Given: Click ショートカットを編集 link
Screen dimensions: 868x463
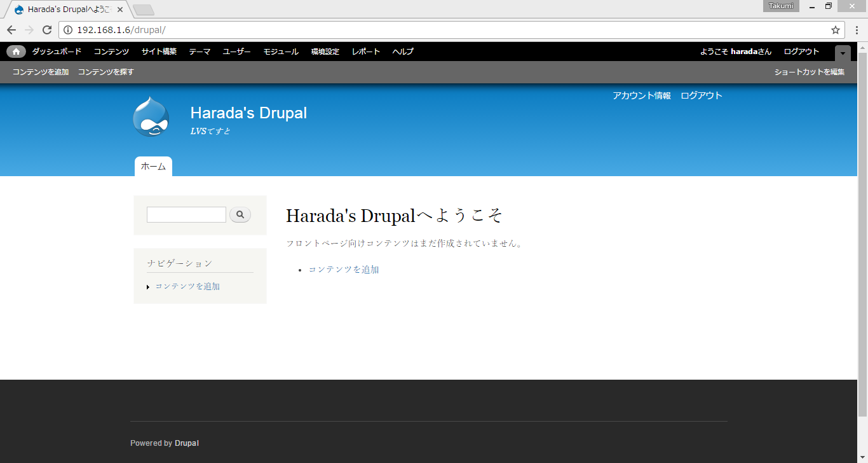Looking at the screenshot, I should click(x=810, y=72).
